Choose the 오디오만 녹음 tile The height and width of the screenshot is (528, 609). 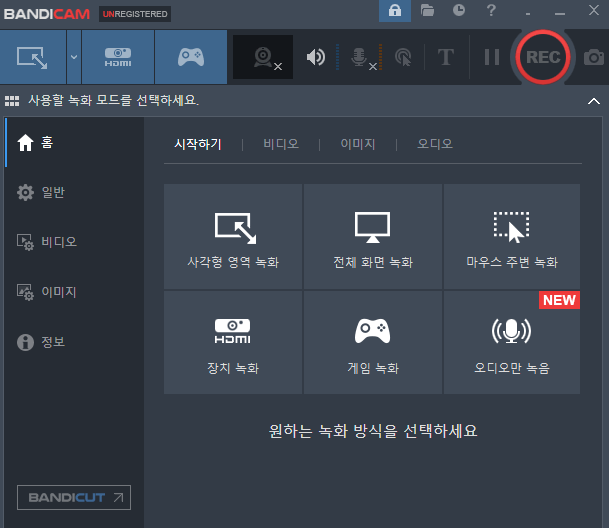pyautogui.click(x=512, y=342)
